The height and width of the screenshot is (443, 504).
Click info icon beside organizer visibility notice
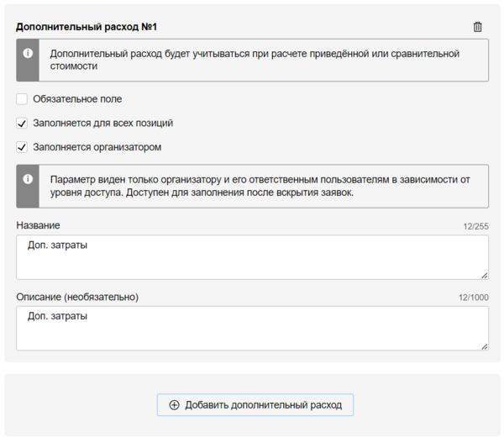click(x=28, y=179)
